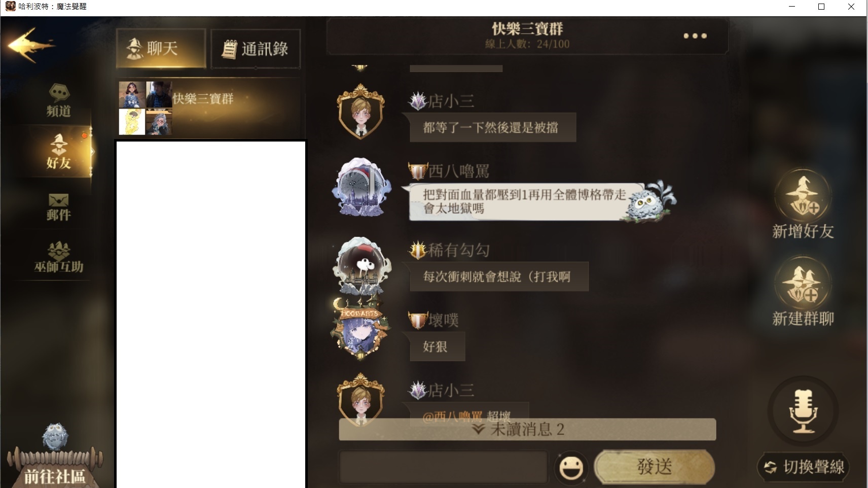Click the 發送 send button

point(654,467)
